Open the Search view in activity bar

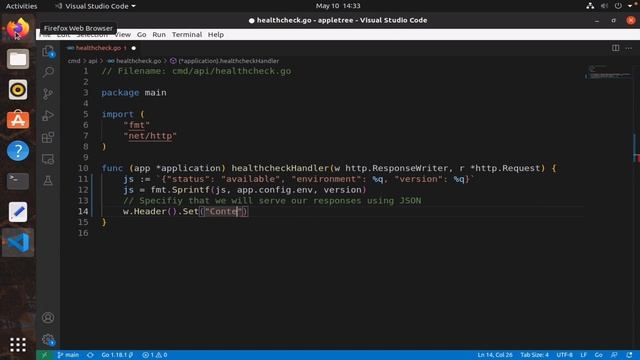pyautogui.click(x=48, y=72)
